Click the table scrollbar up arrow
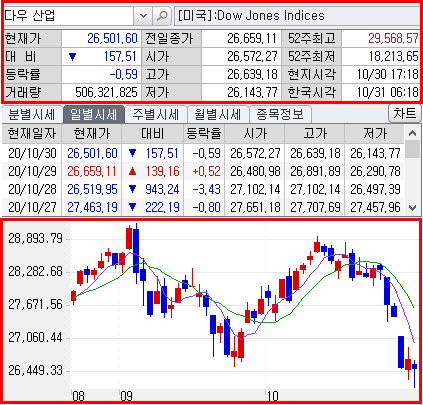This screenshot has width=423, height=405. point(413,133)
